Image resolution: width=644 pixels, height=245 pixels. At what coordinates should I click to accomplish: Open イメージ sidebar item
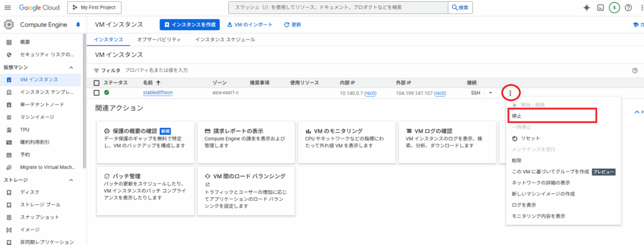click(x=30, y=229)
